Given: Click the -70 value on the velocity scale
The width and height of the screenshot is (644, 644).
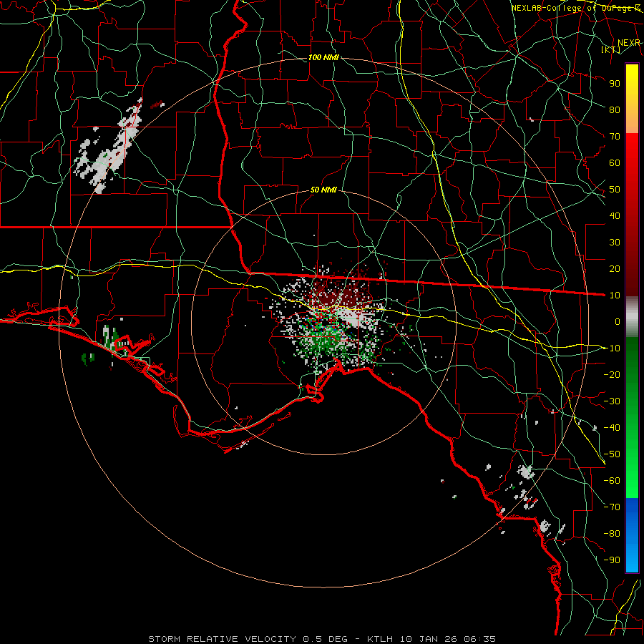Looking at the screenshot, I should pyautogui.click(x=612, y=507).
